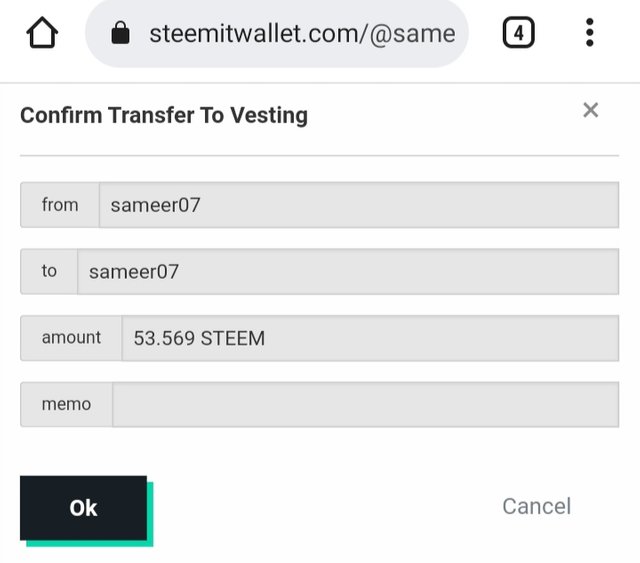Focus the steemitwallet.com address bar

(300, 34)
